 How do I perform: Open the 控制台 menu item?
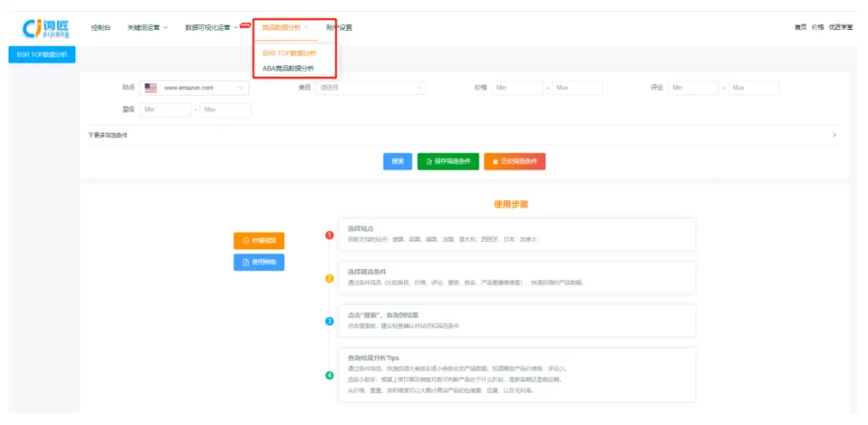(x=101, y=27)
